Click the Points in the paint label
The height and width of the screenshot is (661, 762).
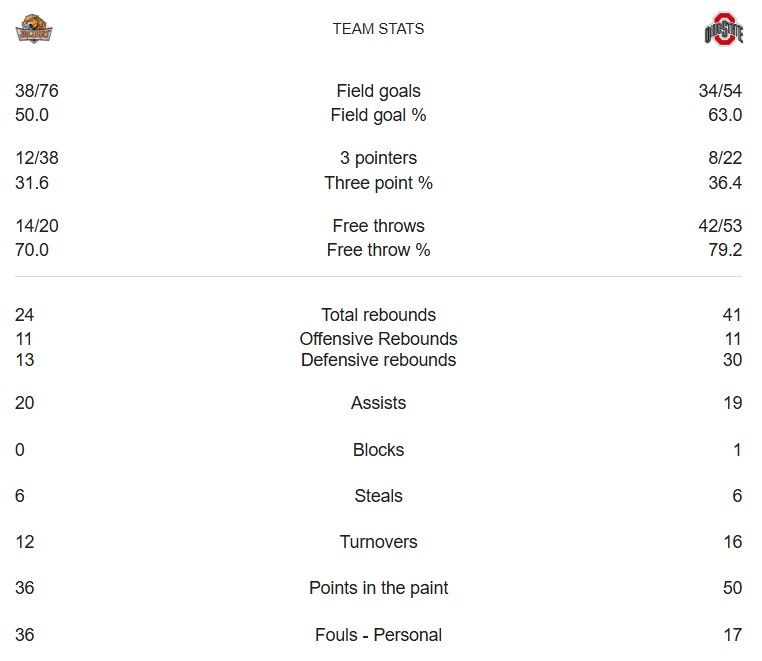click(x=378, y=588)
